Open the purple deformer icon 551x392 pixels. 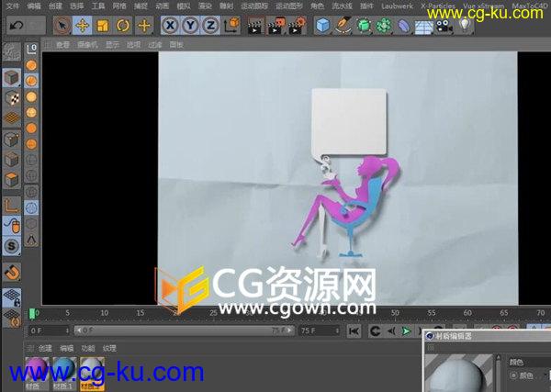coord(404,26)
